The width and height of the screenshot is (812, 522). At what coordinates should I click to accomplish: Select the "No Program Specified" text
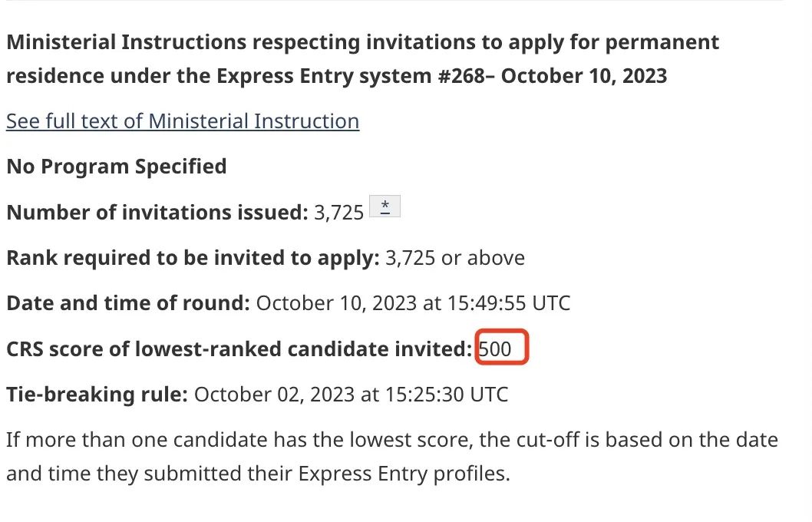[x=117, y=167]
